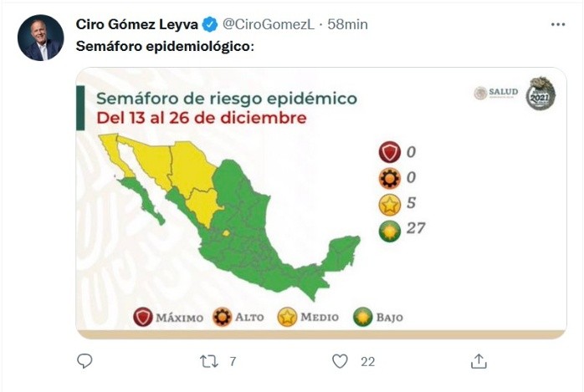The height and width of the screenshot is (392, 584).
Task: Click the red Máximo shield legend icon
Action: click(x=143, y=318)
